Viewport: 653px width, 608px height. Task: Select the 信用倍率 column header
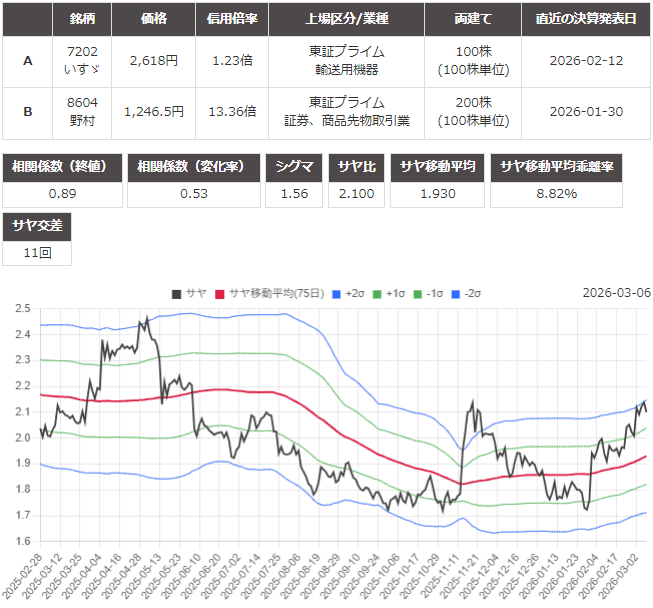click(x=233, y=19)
